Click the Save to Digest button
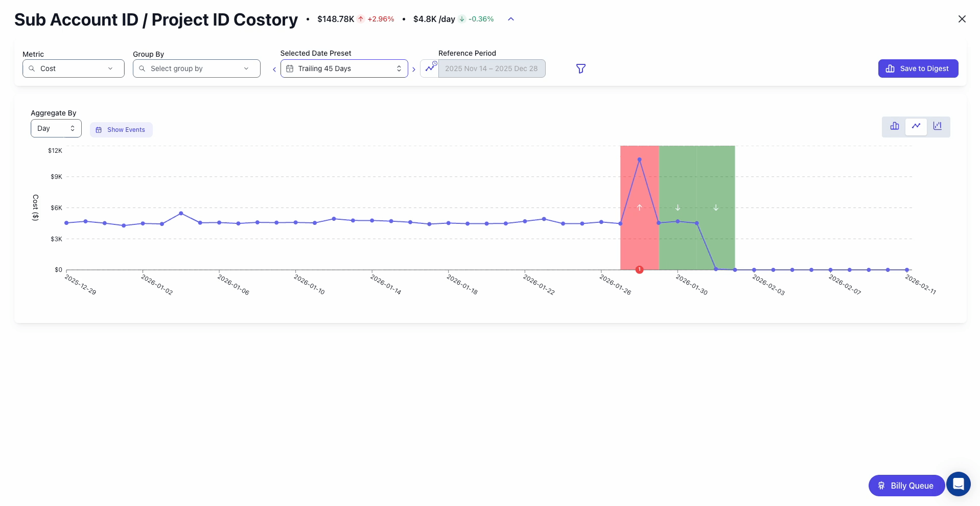The image size is (980, 506). (918, 68)
